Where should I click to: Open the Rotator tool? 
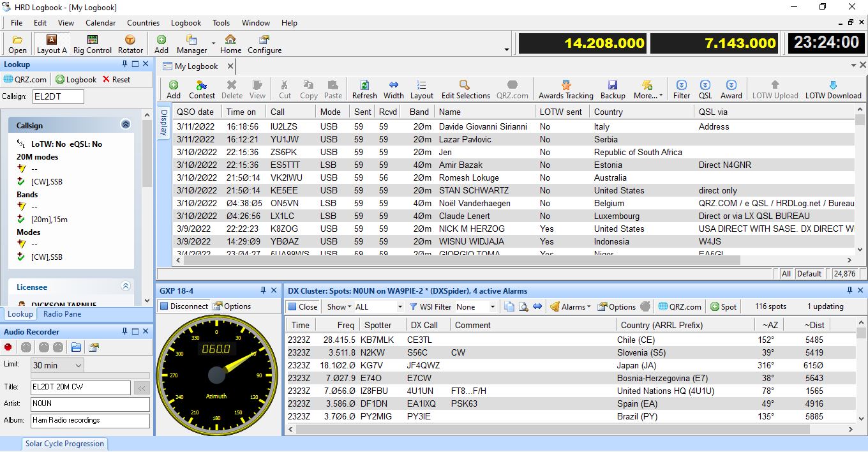pos(130,44)
